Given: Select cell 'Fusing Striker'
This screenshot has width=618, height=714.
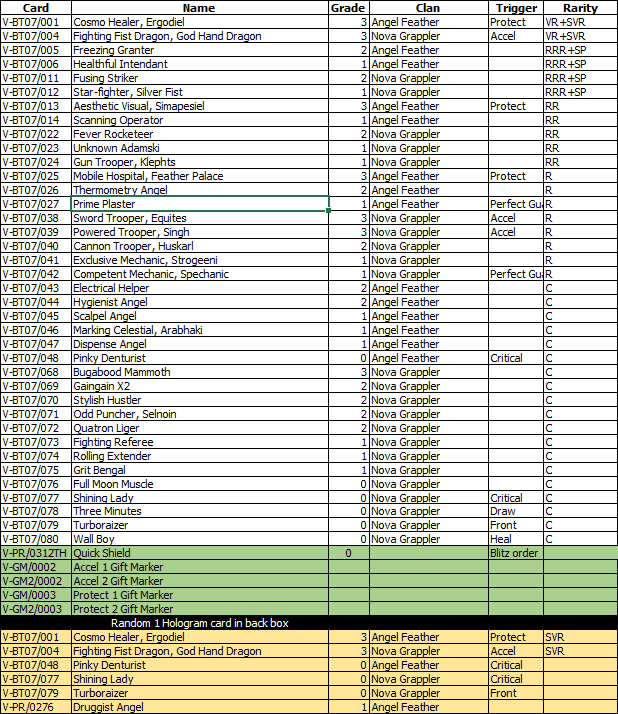Looking at the screenshot, I should pos(200,78).
